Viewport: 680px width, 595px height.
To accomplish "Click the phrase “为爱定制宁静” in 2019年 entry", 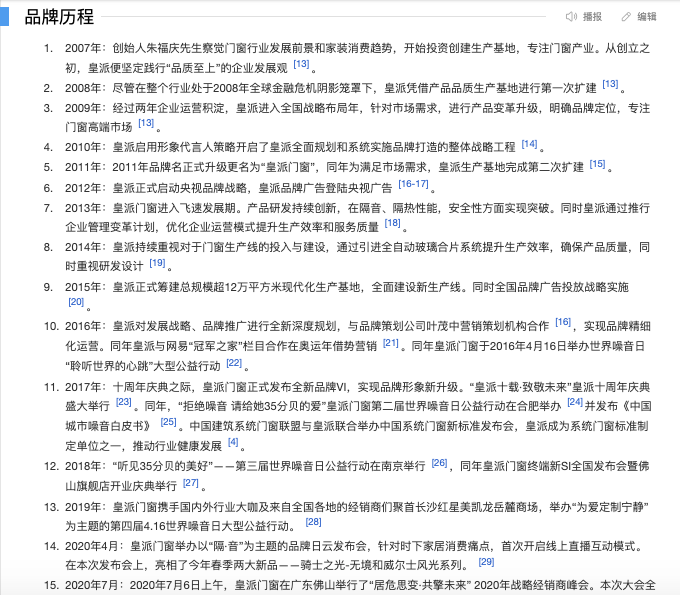I will click(x=612, y=507).
